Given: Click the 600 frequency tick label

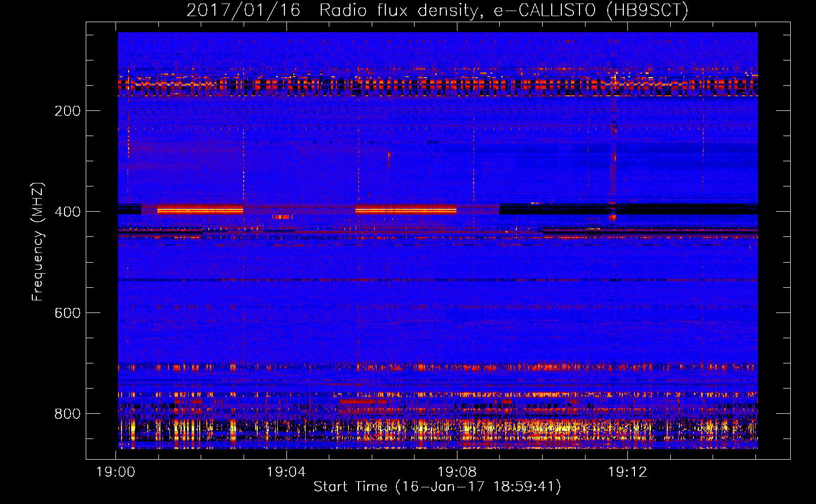Looking at the screenshot, I should [68, 313].
